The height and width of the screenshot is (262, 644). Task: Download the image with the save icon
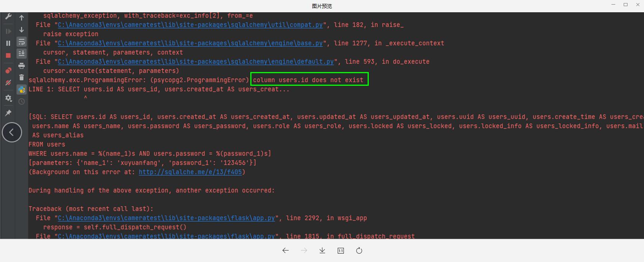pyautogui.click(x=322, y=251)
